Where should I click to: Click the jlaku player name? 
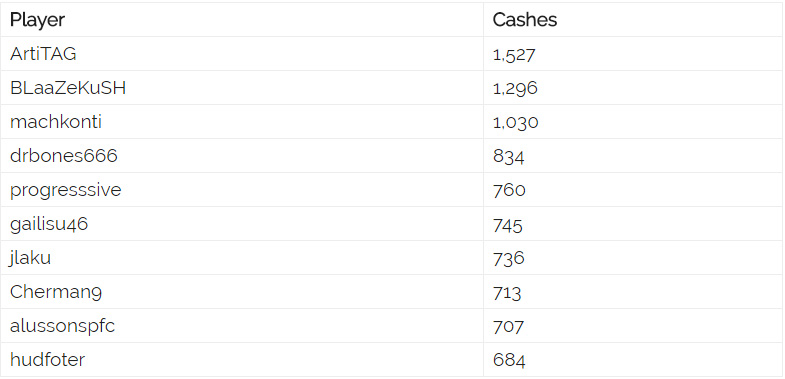(30, 258)
